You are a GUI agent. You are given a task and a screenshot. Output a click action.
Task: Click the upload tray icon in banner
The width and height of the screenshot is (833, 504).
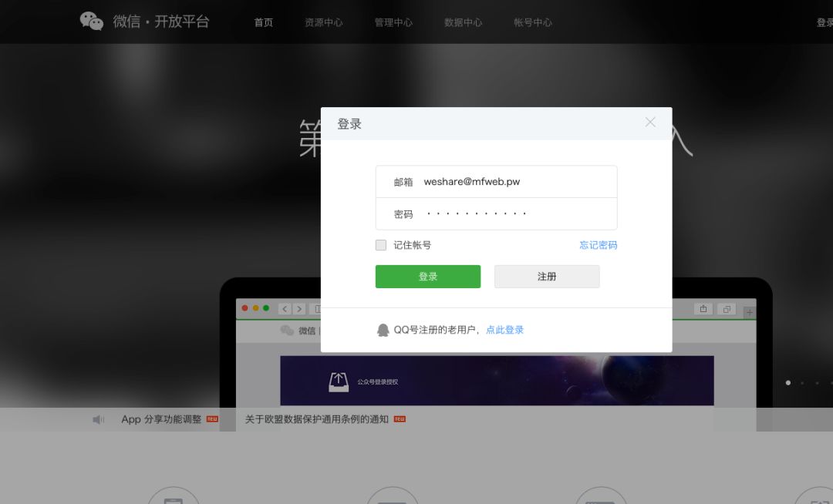pyautogui.click(x=339, y=381)
